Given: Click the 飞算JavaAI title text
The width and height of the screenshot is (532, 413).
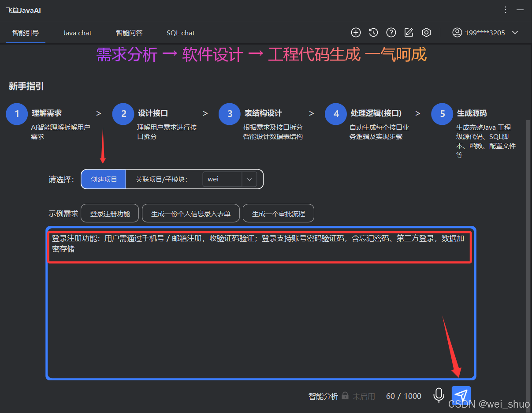Looking at the screenshot, I should pyautogui.click(x=23, y=10).
